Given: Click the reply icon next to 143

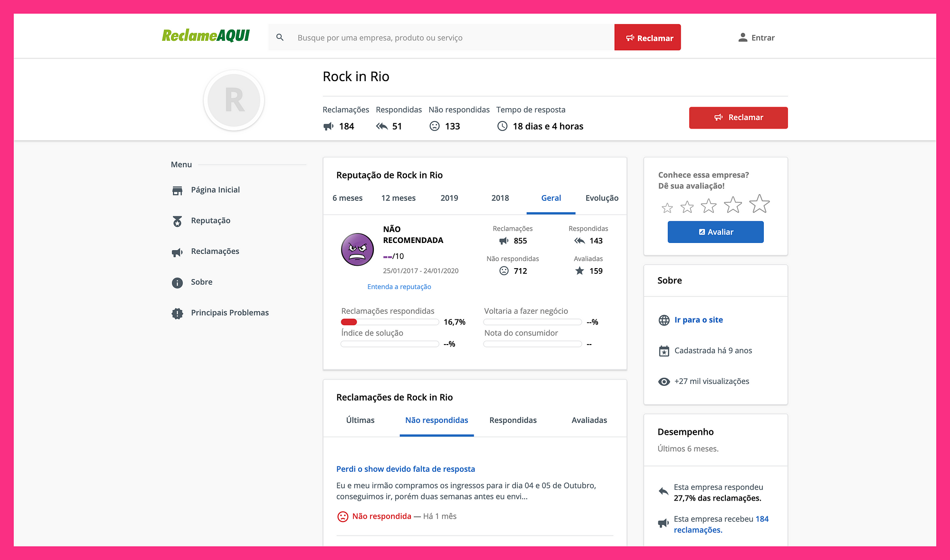Looking at the screenshot, I should [579, 241].
